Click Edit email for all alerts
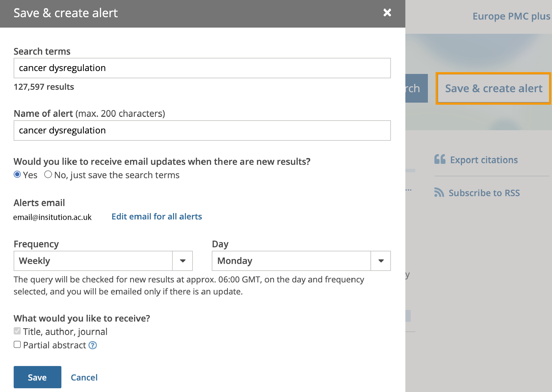This screenshot has height=392, width=552. coord(157,216)
